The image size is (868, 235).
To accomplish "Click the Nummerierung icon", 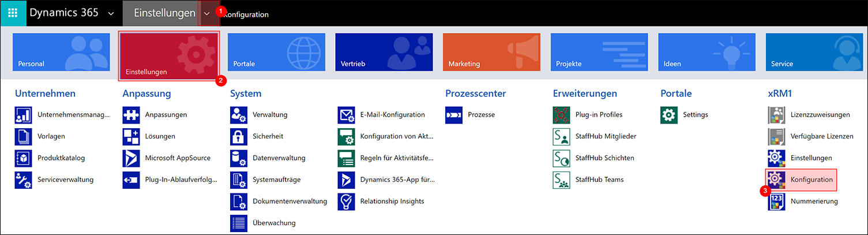I will 776,202.
